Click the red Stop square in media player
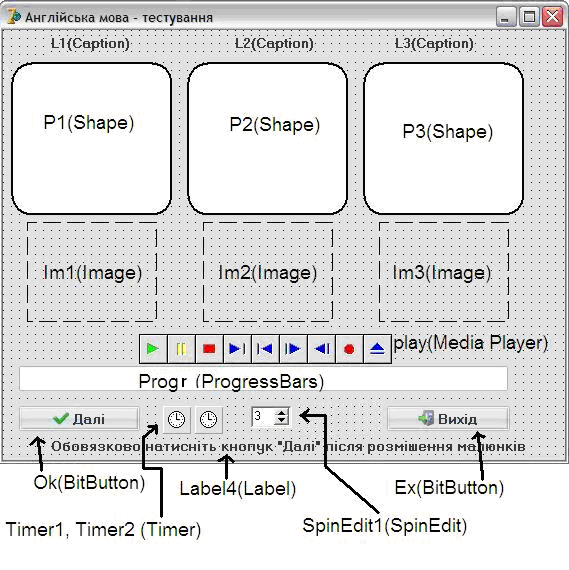Viewport: 569px width, 570px height. point(209,349)
